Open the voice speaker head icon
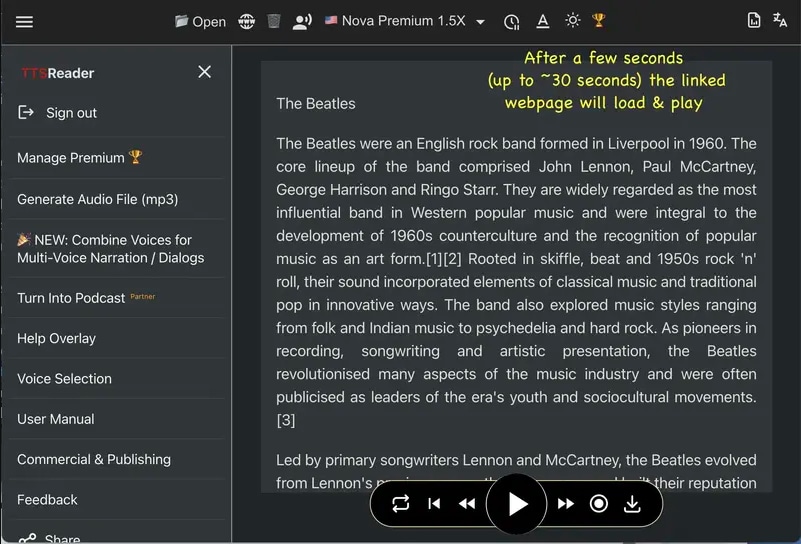Viewport: 801px width, 544px height. (x=302, y=21)
